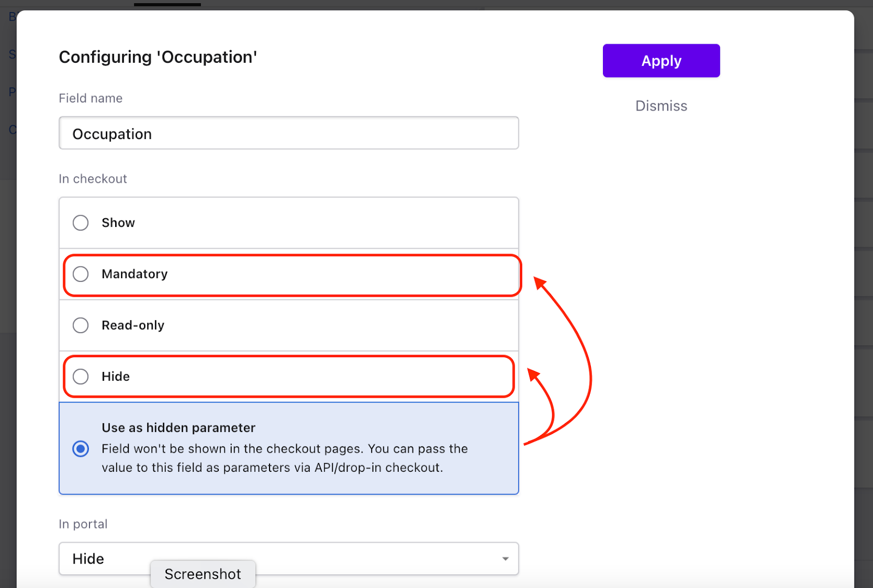The width and height of the screenshot is (873, 588).
Task: Pick the Hide radio button in checkout
Action: click(x=81, y=376)
